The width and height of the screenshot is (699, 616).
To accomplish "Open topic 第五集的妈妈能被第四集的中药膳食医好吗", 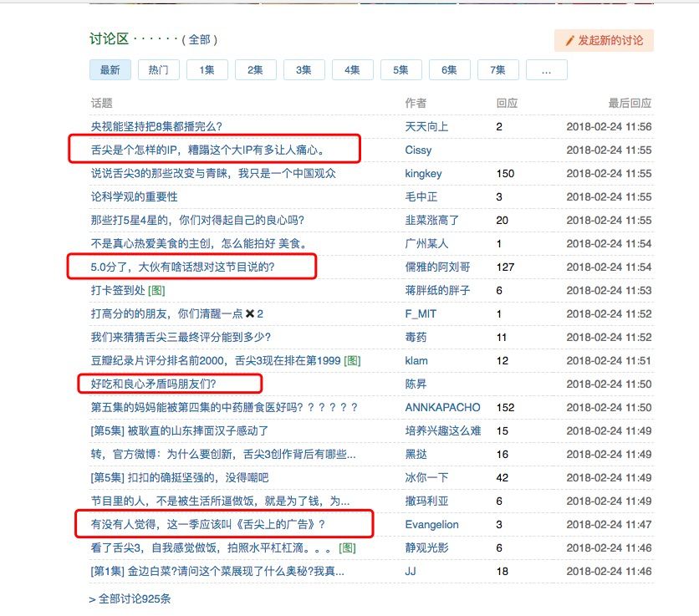I will click(x=224, y=407).
